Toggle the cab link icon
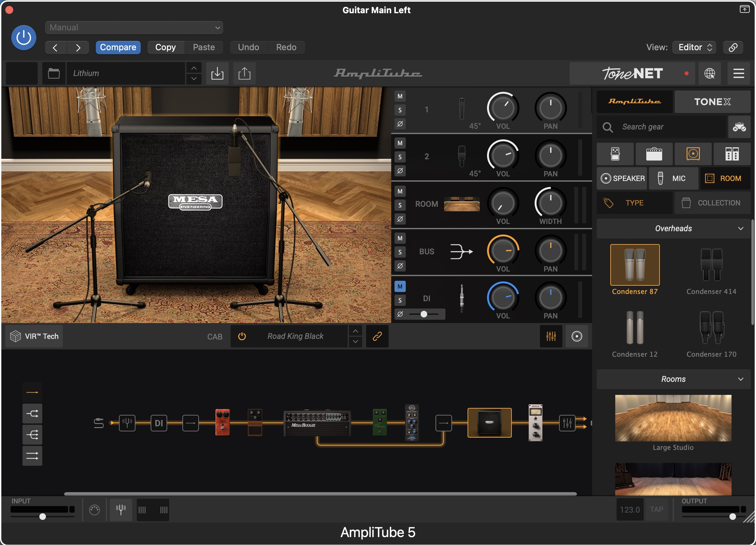Viewport: 756px width, 545px height. (377, 336)
